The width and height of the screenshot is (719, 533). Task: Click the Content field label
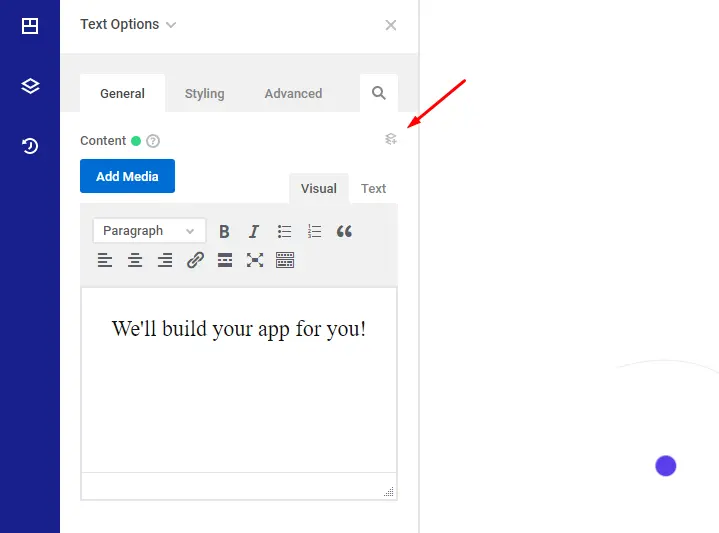[103, 141]
